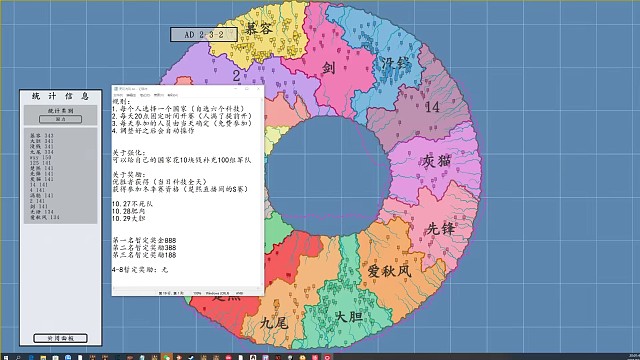Click the Notepad title bar icon

point(116,89)
